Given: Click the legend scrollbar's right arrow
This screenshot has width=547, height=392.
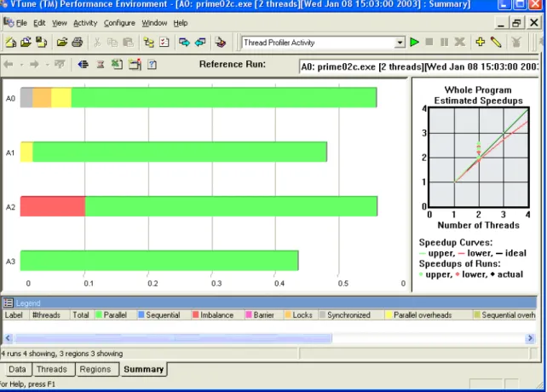Looking at the screenshot, I should 530,338.
